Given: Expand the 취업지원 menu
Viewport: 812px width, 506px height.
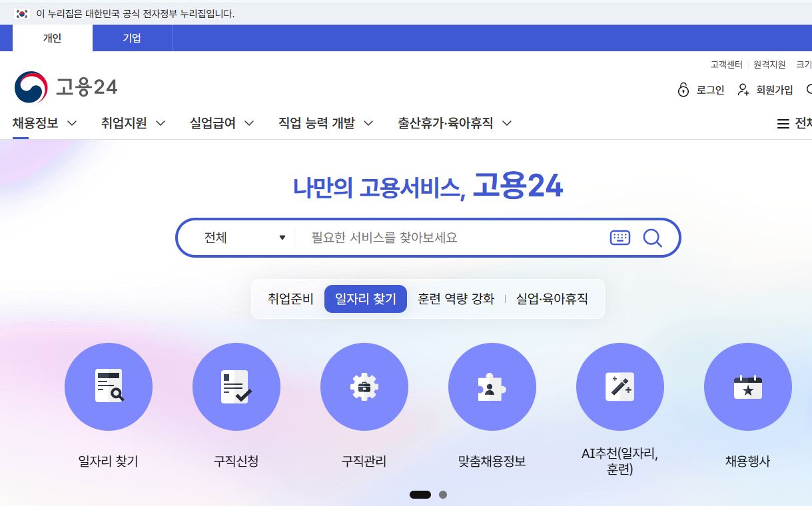Looking at the screenshot, I should 133,123.
